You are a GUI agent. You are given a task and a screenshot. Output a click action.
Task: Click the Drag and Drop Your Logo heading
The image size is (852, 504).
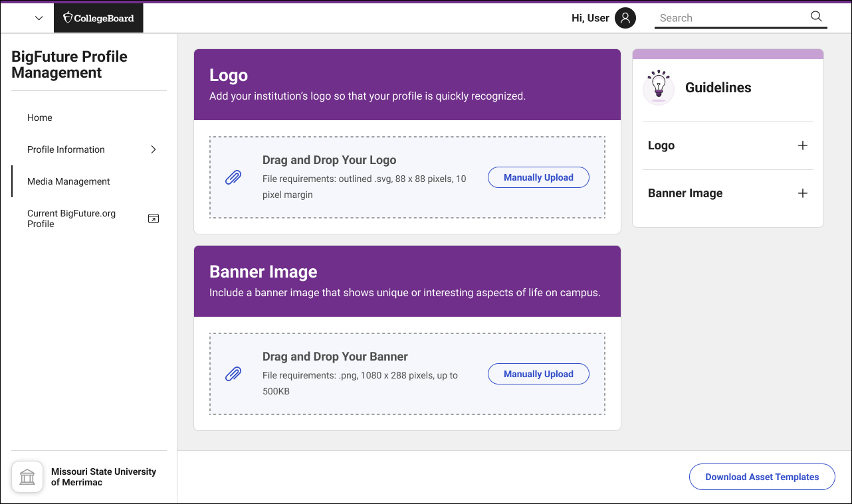point(329,160)
